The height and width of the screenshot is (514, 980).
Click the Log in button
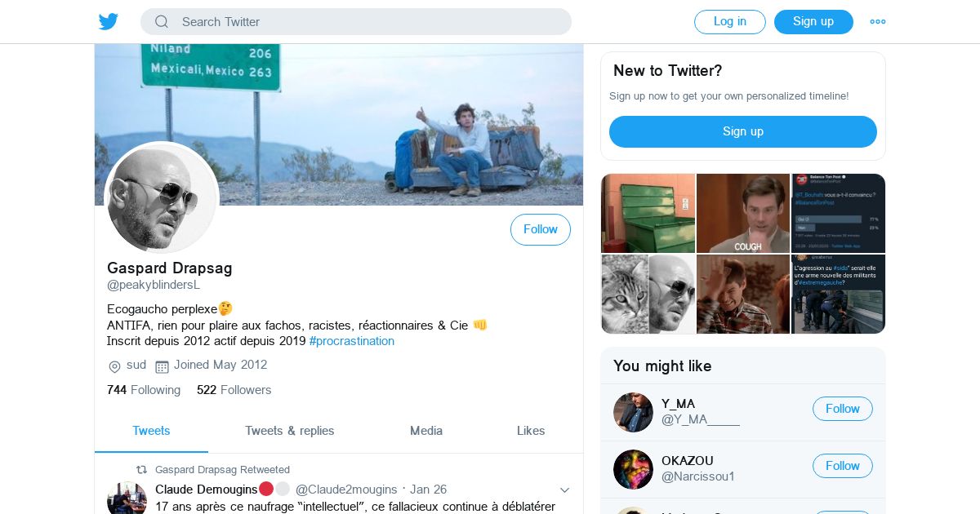729,22
